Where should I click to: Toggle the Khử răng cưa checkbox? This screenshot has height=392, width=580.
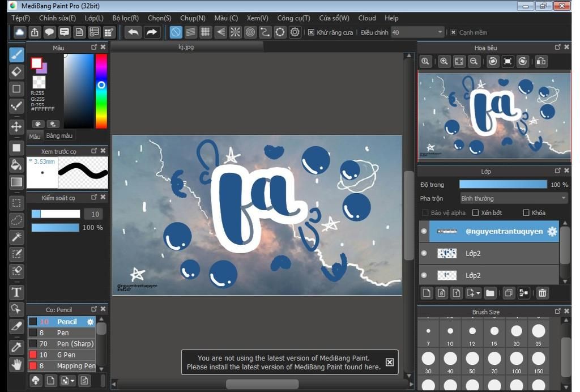pos(311,32)
